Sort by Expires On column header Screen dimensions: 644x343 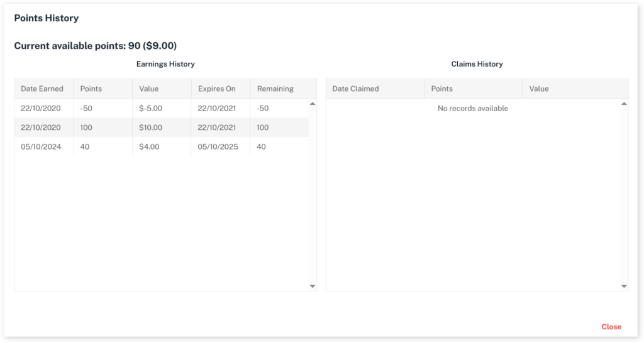point(216,89)
